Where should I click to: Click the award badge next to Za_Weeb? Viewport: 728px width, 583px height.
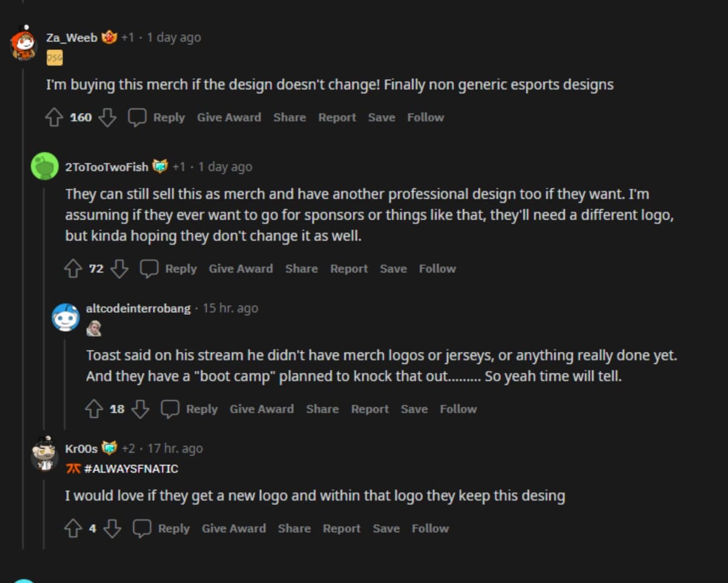click(x=109, y=37)
